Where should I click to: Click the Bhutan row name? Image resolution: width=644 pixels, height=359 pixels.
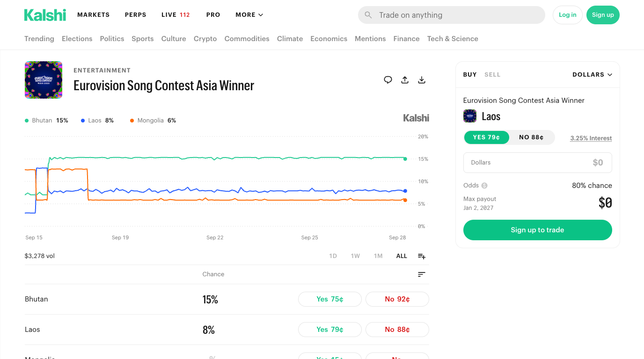37,299
